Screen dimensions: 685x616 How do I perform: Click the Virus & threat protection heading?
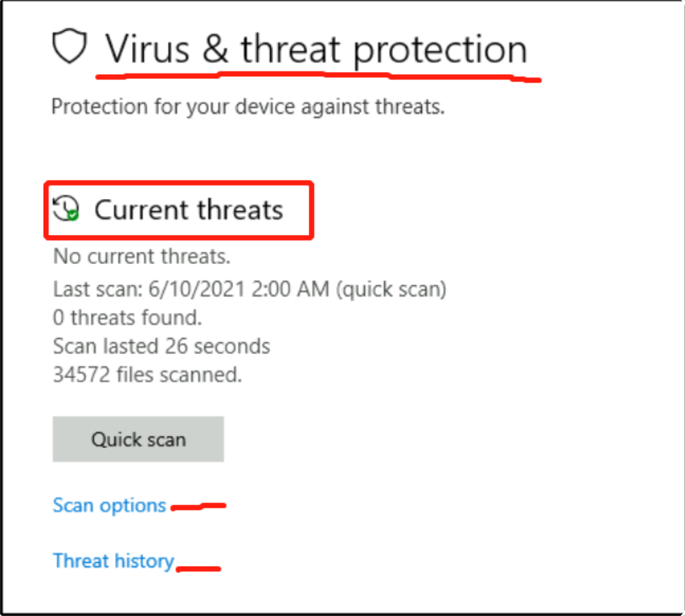pyautogui.click(x=316, y=50)
